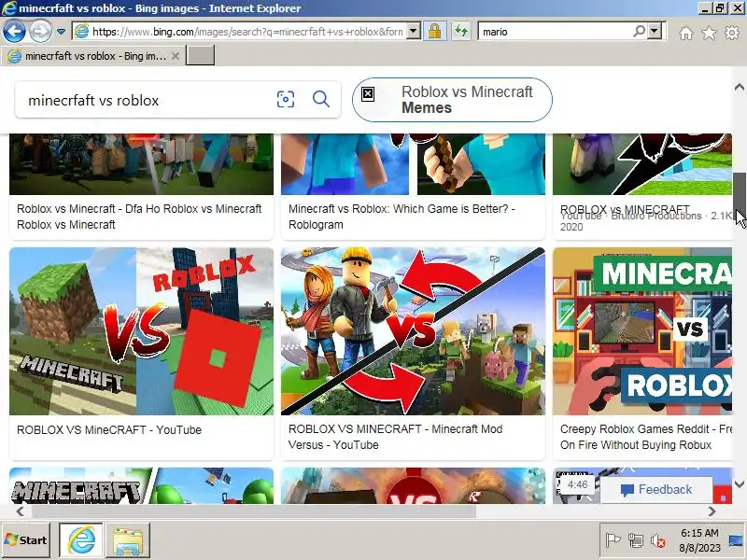Image resolution: width=747 pixels, height=560 pixels.
Task: Run the Bing image search magnifier
Action: 321,99
